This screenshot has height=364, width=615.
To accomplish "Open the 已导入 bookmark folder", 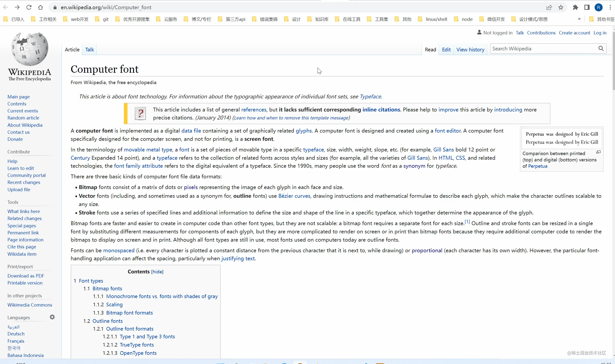I will [14, 19].
